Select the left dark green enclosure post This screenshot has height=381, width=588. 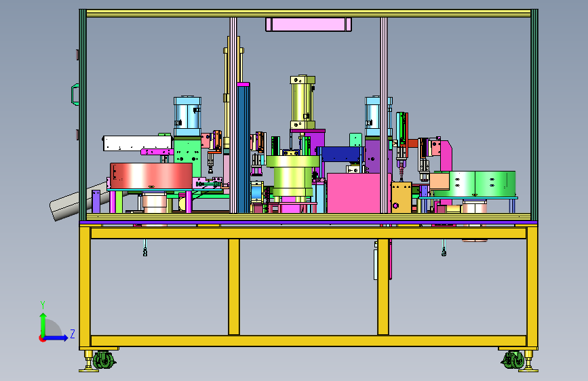(83, 115)
